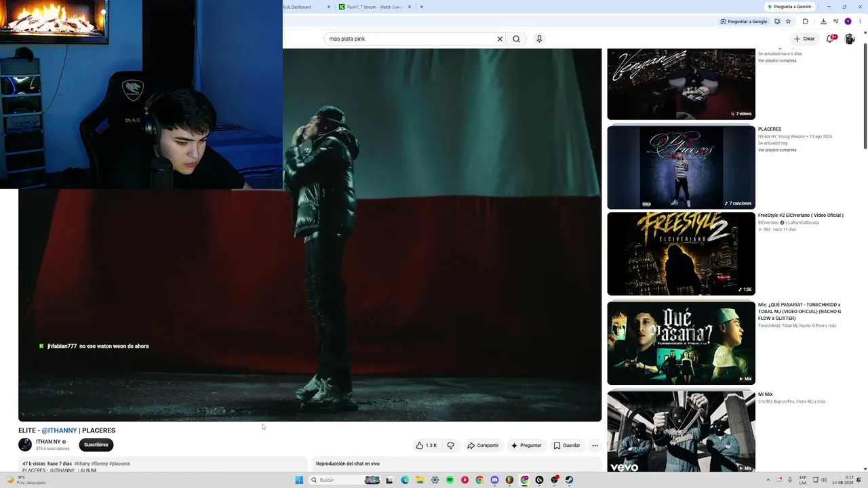
Task: Open the Chrome profile Y avatar
Action: pyautogui.click(x=848, y=22)
